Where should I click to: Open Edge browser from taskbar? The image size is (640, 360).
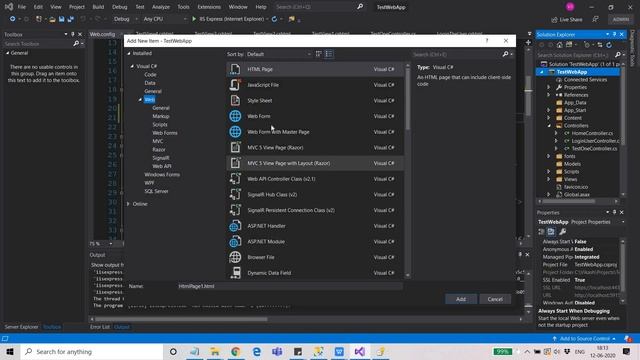coord(256,351)
